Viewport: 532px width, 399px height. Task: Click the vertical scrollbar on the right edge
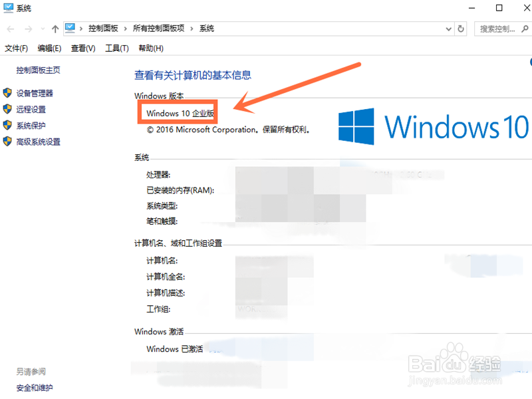point(529,199)
